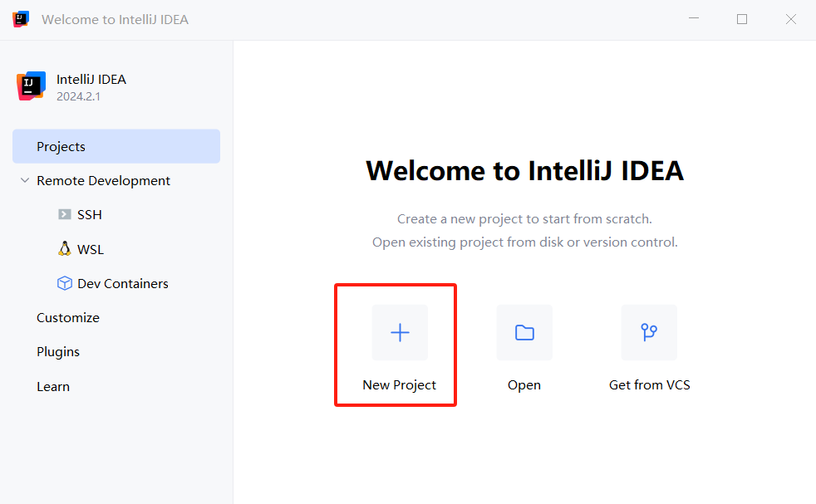This screenshot has width=816, height=504.
Task: Click the Dev Containers cube icon
Action: (65, 283)
